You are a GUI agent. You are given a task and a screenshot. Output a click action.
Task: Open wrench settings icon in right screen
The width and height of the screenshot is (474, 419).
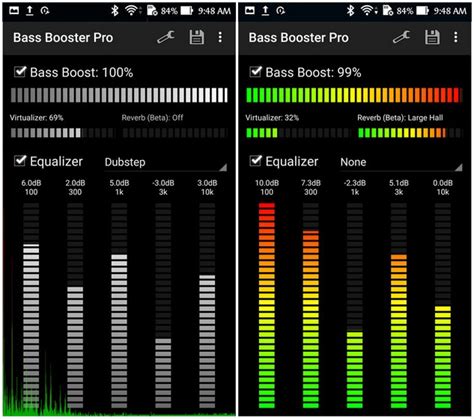tap(401, 37)
